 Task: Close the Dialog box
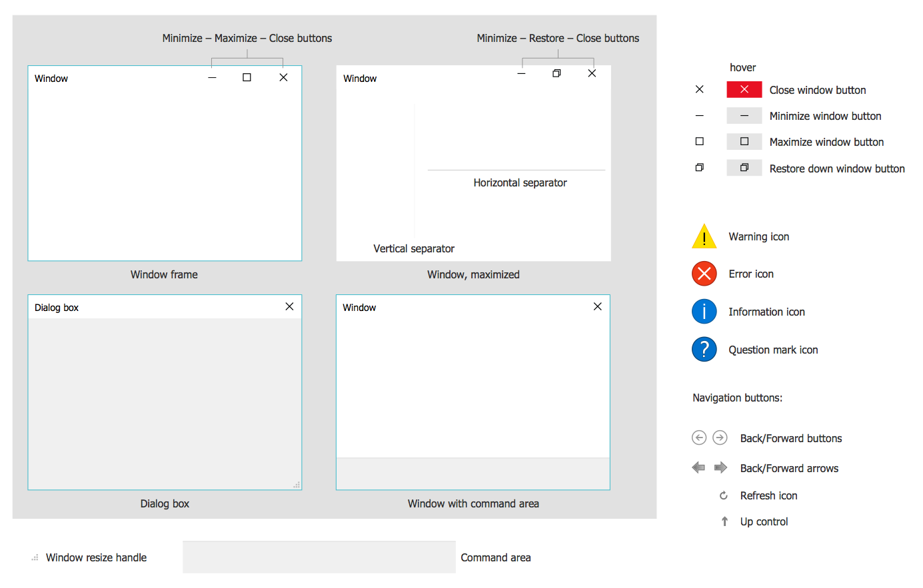tap(289, 306)
